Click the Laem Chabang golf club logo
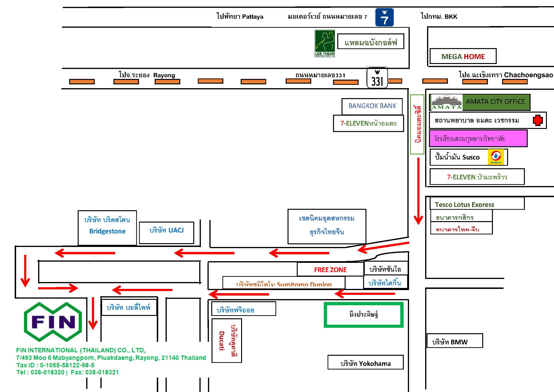The width and height of the screenshot is (554, 392). [x=325, y=43]
